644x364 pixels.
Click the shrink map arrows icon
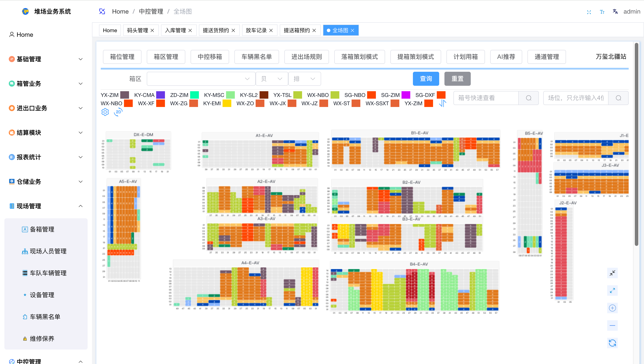pos(612,273)
